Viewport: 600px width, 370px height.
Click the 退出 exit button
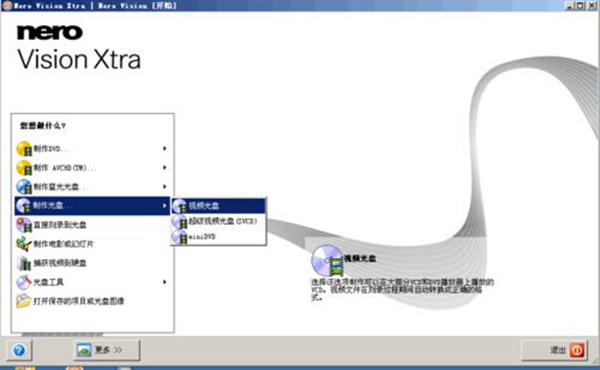point(554,350)
